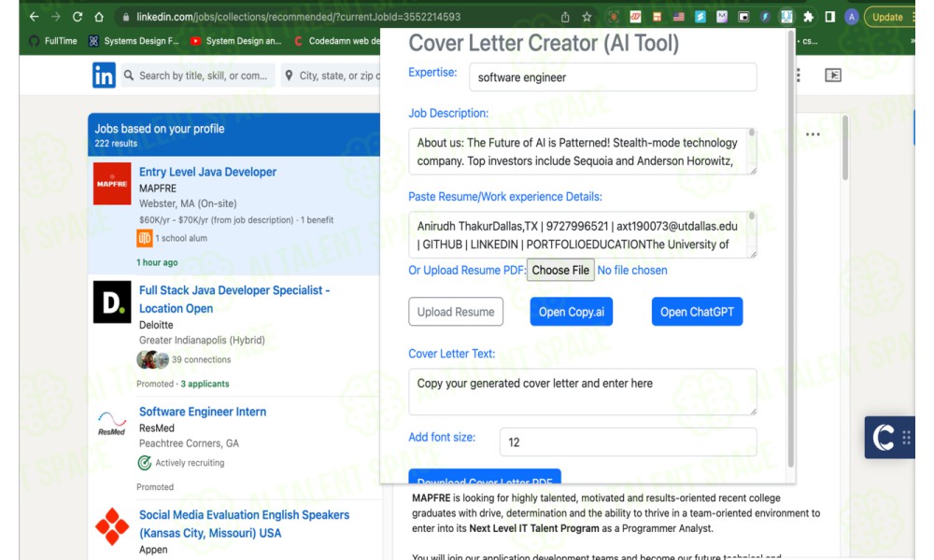Click the Greater Indianapolis (Hybrid) text
Viewport: 934px width, 560px height.
coord(202,341)
